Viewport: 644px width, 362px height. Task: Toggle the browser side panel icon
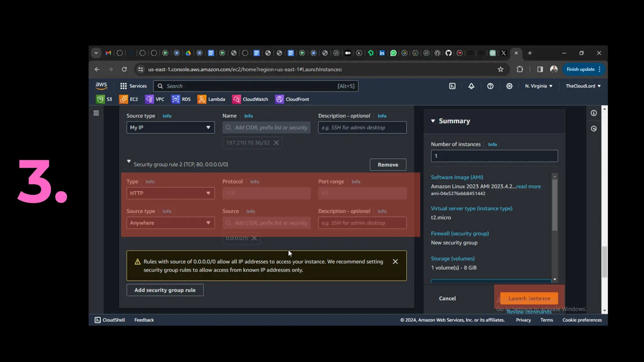(x=540, y=69)
